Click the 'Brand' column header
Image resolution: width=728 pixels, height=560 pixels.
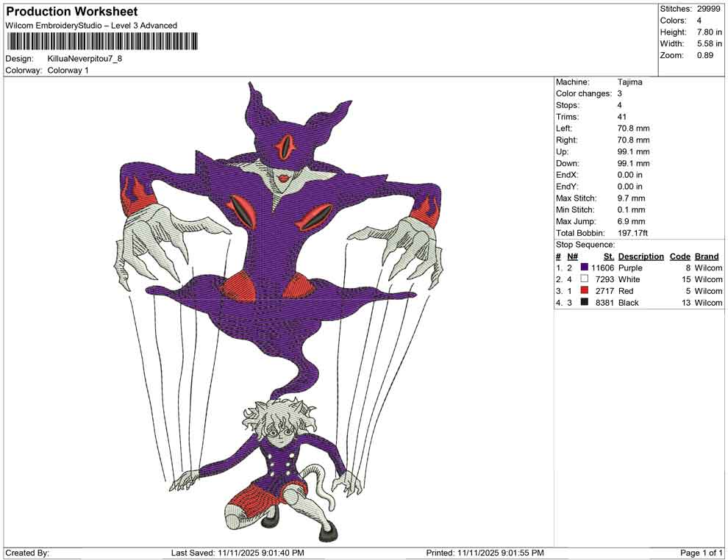pos(707,256)
